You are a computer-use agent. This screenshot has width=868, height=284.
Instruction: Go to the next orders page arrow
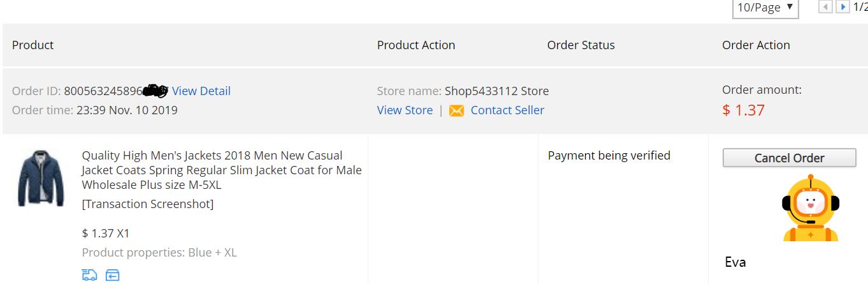point(843,7)
